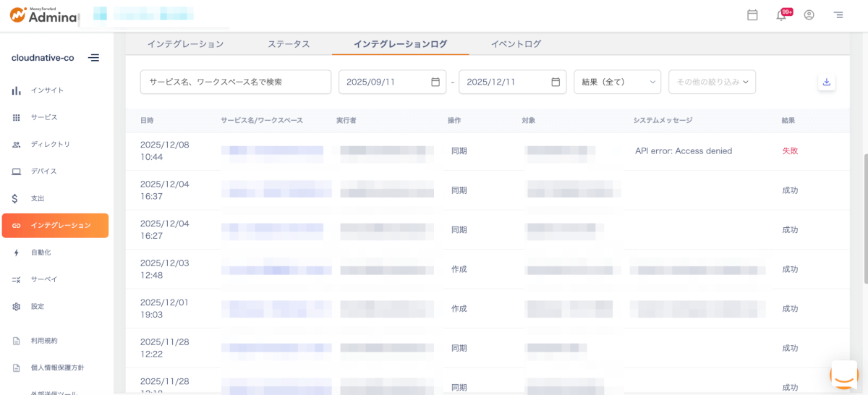Expand the 結果（全て） result filter dropdown

coord(617,82)
